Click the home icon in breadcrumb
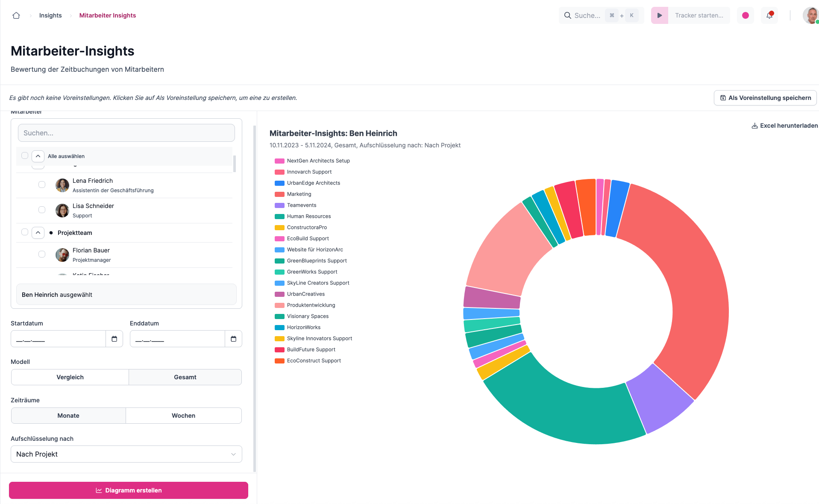This screenshot has height=504, width=819. click(16, 15)
